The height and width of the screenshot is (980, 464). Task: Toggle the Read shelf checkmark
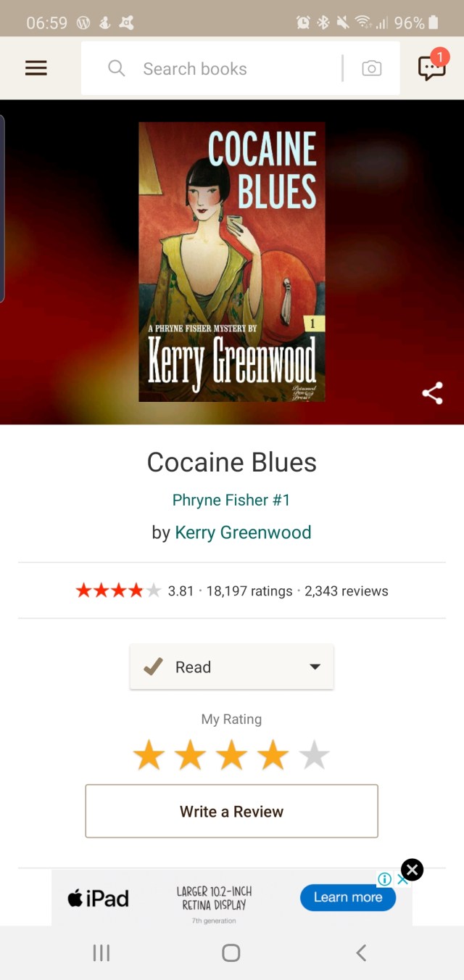point(153,667)
